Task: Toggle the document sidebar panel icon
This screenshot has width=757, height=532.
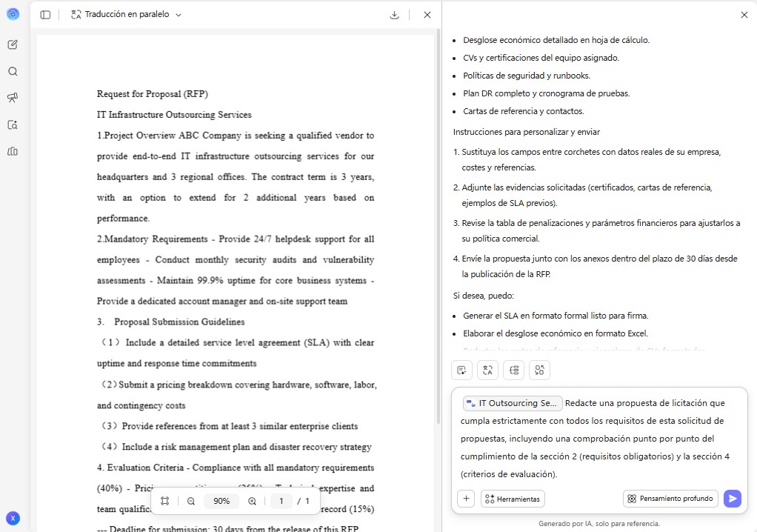Action: click(x=45, y=15)
